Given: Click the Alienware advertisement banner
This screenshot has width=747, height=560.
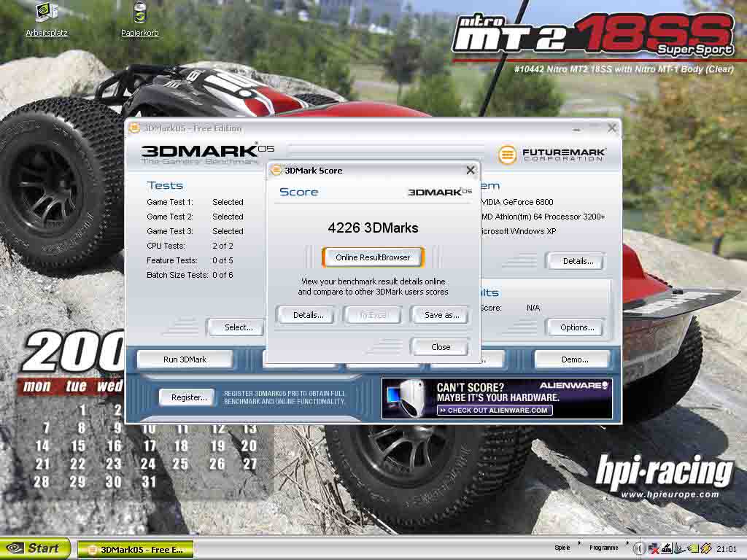Looking at the screenshot, I should [x=497, y=399].
